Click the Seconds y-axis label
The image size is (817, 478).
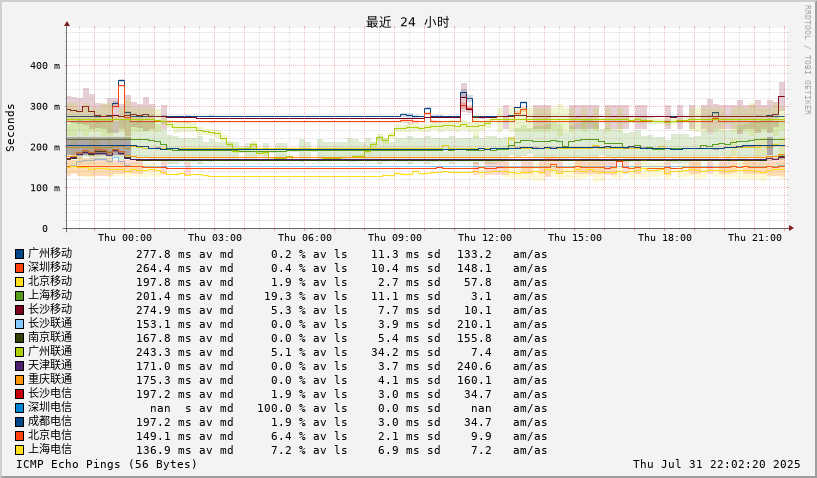[x=10, y=128]
